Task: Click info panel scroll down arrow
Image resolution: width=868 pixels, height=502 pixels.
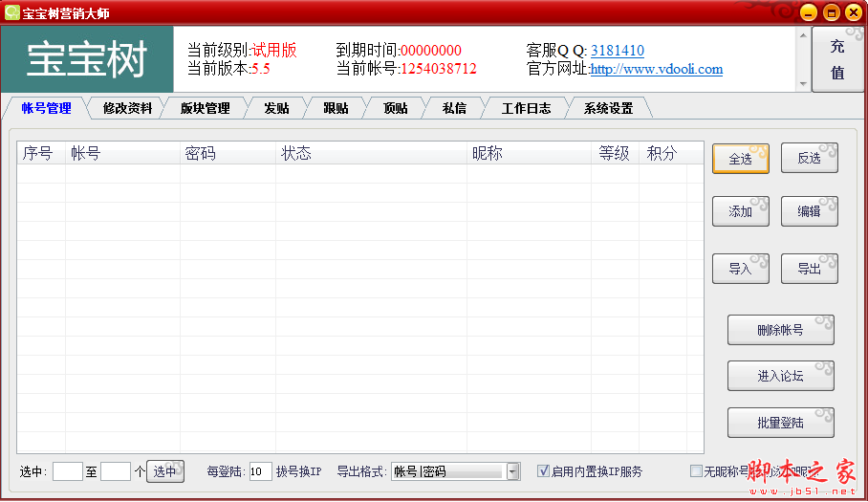Action: tap(803, 84)
